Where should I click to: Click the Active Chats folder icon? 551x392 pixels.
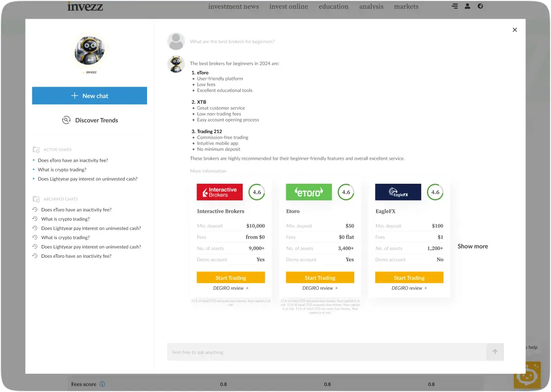(x=36, y=149)
